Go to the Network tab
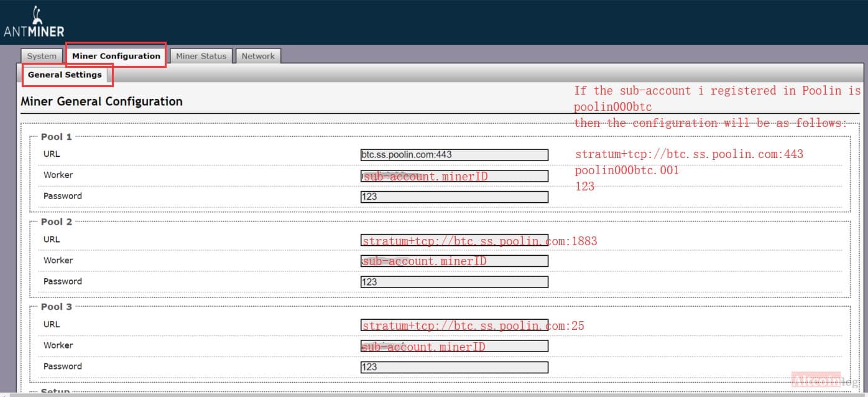Viewport: 868px width, 397px height. (x=258, y=56)
